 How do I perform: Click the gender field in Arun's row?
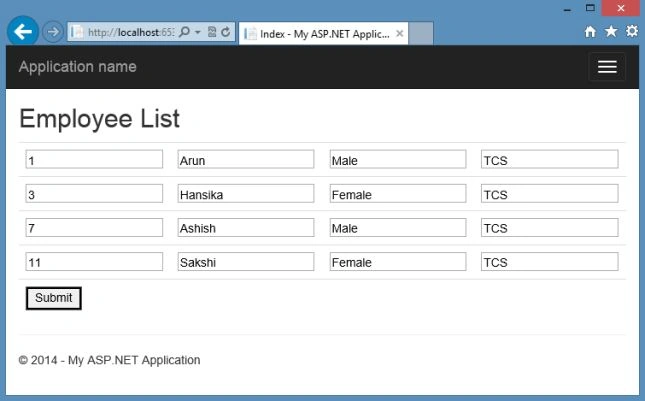[x=398, y=159]
